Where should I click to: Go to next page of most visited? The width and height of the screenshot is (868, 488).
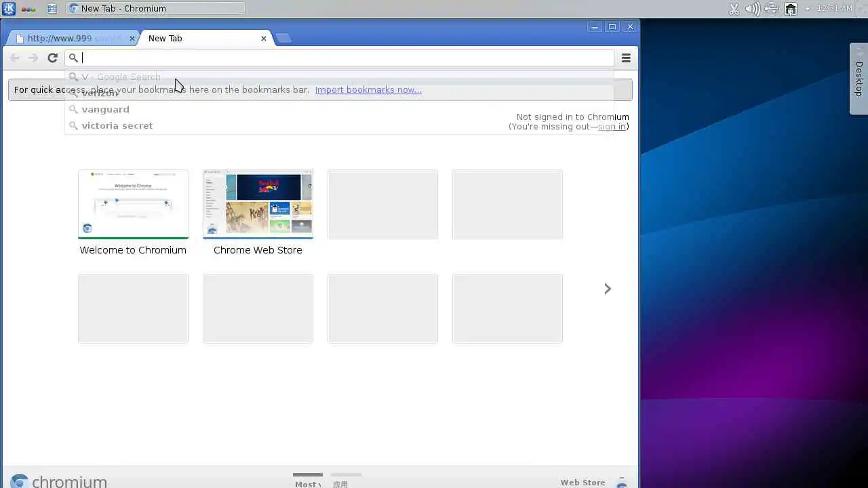pyautogui.click(x=608, y=289)
